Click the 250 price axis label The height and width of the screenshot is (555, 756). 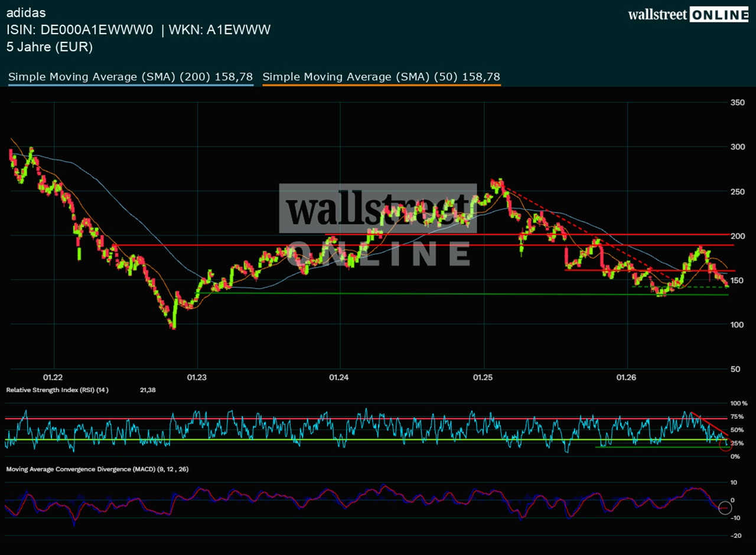pyautogui.click(x=737, y=192)
